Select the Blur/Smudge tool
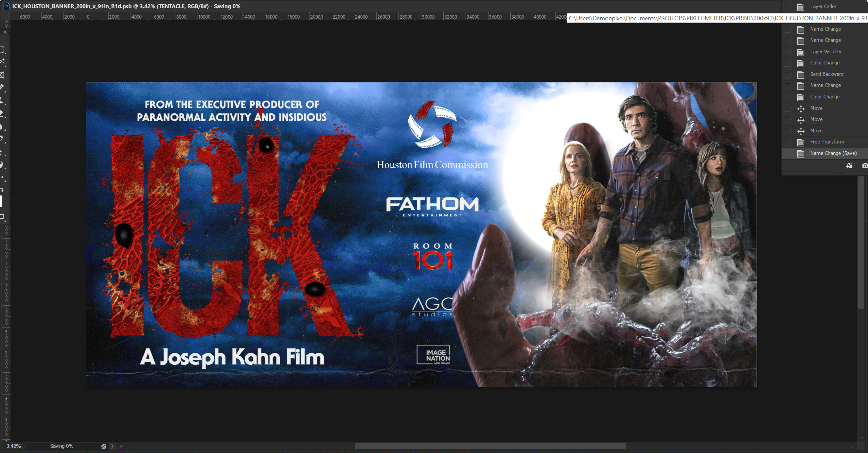868x453 pixels. tap(2, 126)
